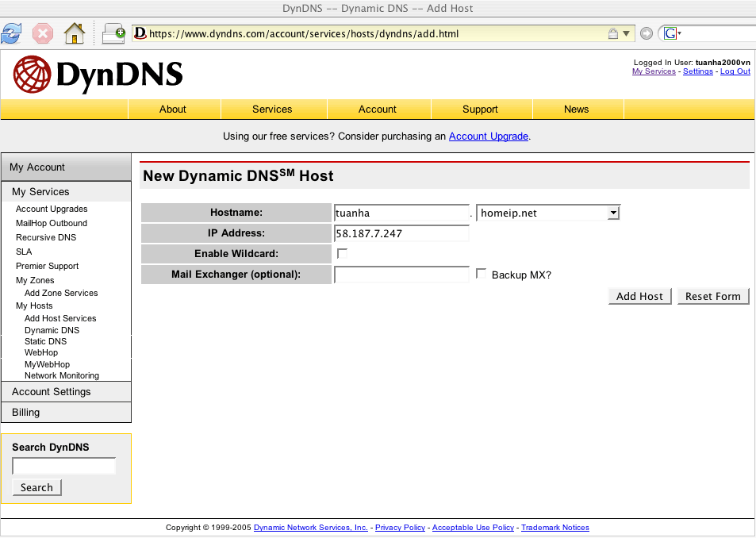Open MyWebHop sidebar item
The image size is (756, 538).
tap(48, 364)
